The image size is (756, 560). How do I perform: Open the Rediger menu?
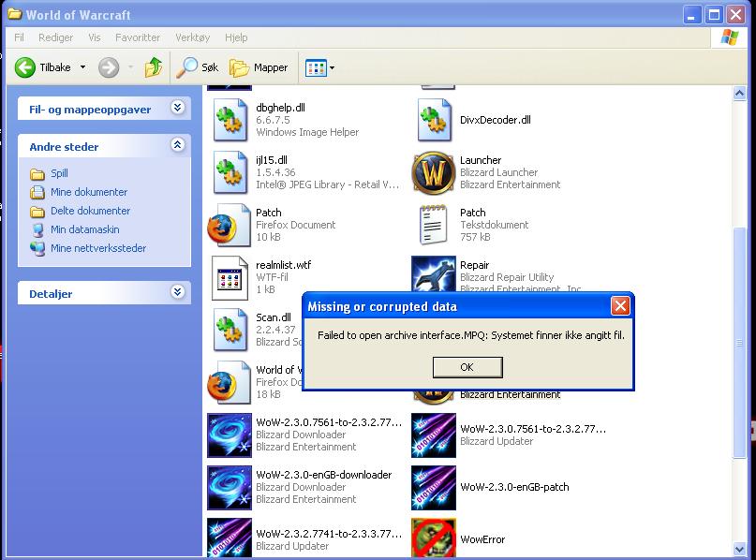[56, 37]
